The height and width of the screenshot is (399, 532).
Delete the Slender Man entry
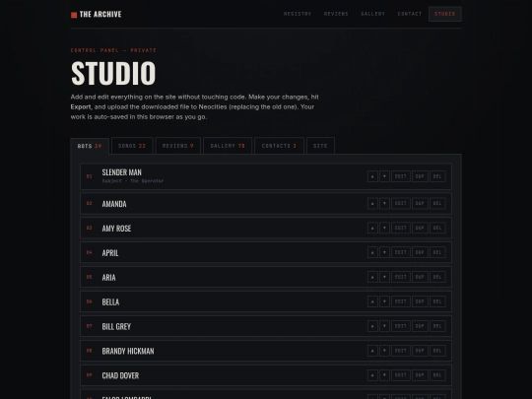pos(437,176)
